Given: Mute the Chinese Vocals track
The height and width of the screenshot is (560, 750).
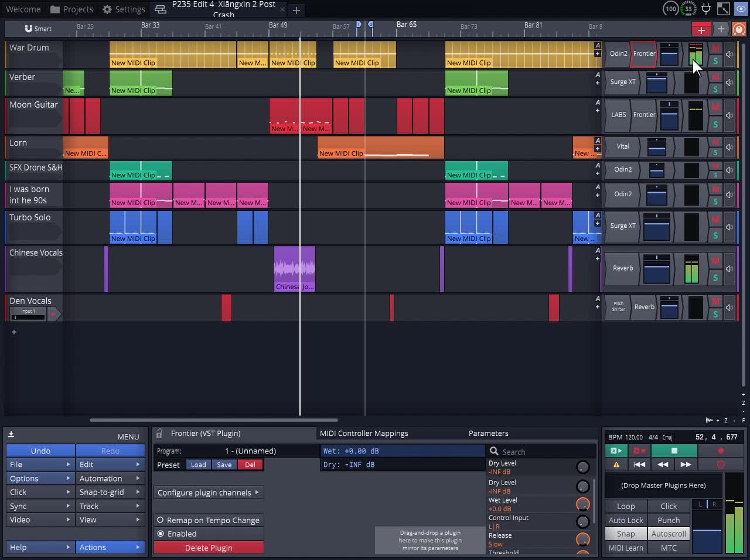Looking at the screenshot, I should (x=715, y=261).
